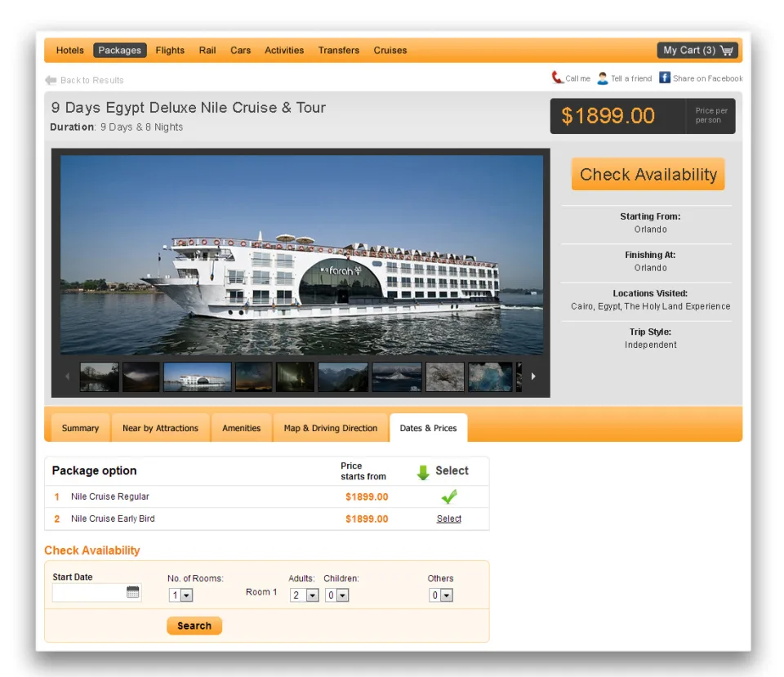Select the dark cloudy sky thumbnail
This screenshot has height=677, width=784.
[x=141, y=376]
